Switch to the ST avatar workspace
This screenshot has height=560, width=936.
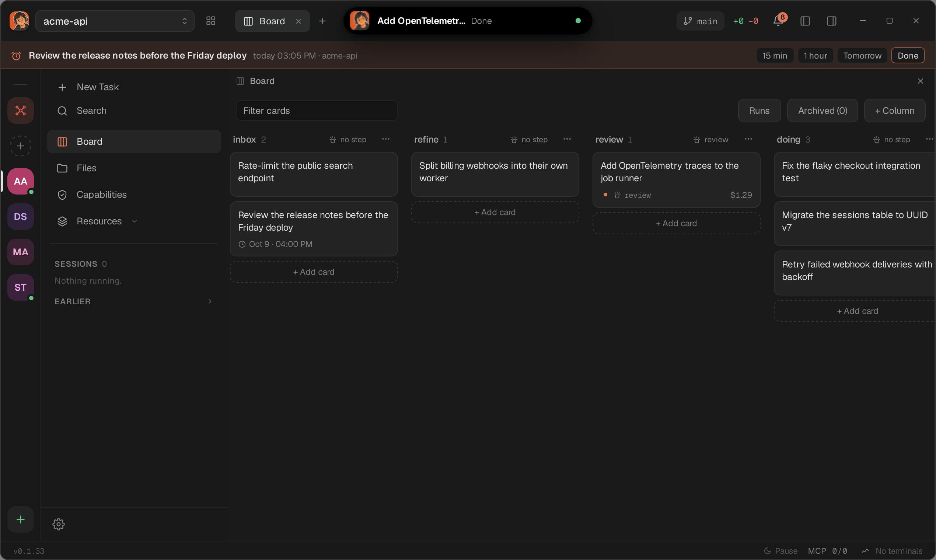pos(20,287)
